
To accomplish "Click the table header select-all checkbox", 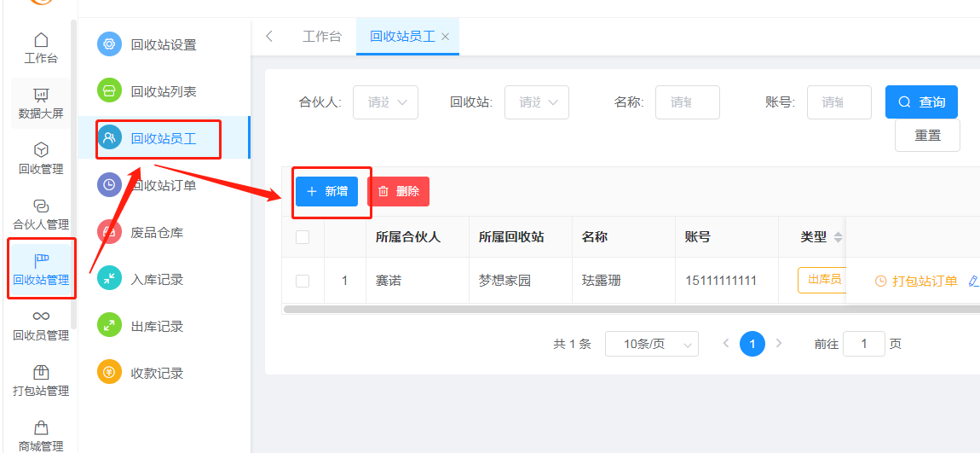I will point(303,237).
